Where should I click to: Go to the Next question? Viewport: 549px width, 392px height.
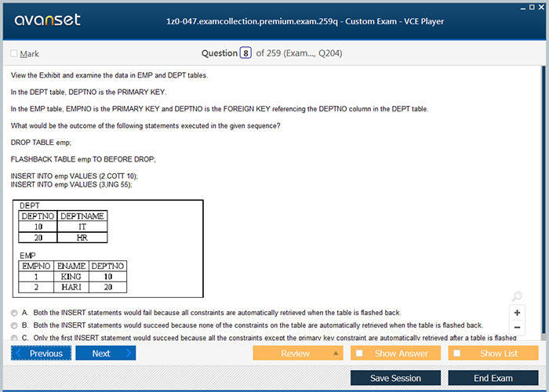pos(106,353)
